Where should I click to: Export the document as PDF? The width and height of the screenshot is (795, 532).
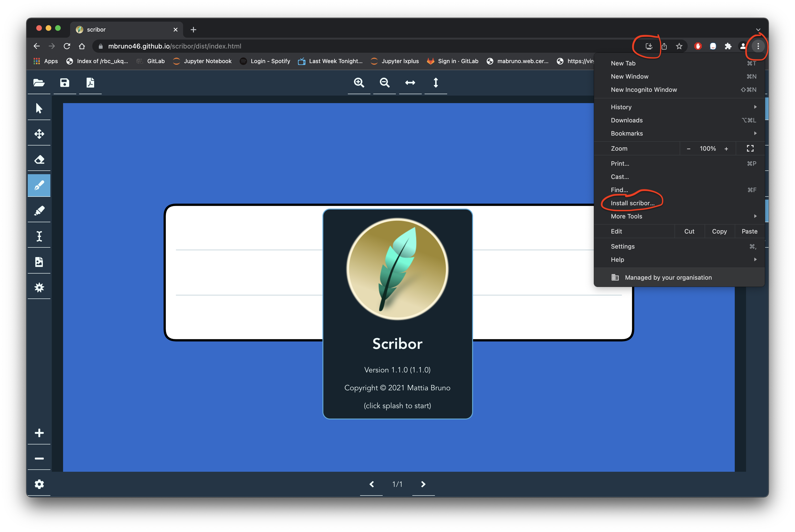(x=90, y=82)
